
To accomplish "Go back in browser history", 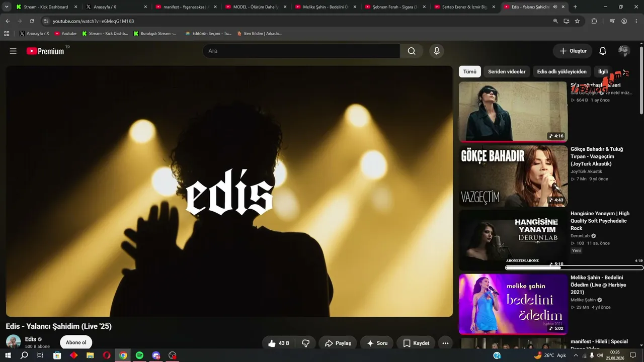I will (x=8, y=21).
